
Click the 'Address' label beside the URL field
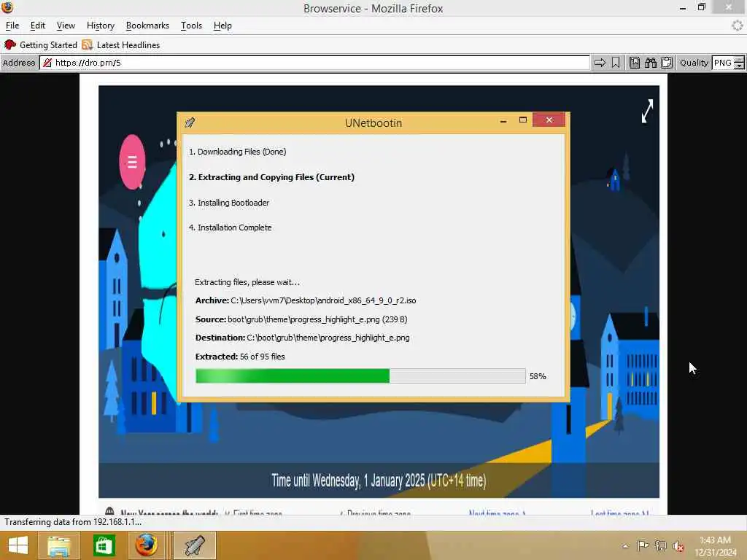pos(19,63)
